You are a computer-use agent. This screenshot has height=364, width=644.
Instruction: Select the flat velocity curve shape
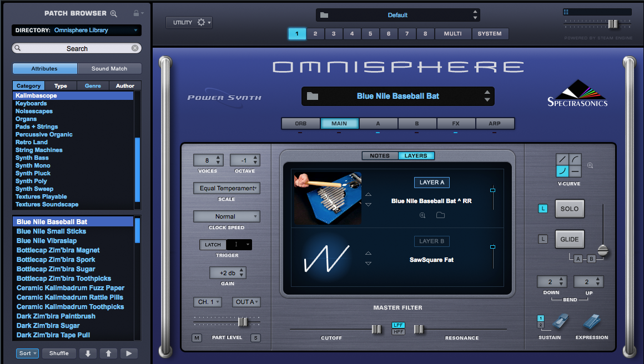[575, 171]
